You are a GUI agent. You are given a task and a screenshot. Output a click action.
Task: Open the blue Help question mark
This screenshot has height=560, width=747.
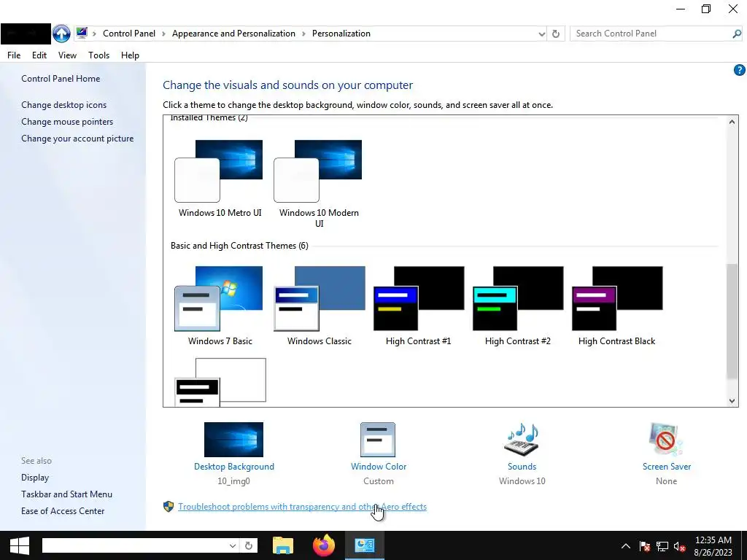tap(740, 71)
